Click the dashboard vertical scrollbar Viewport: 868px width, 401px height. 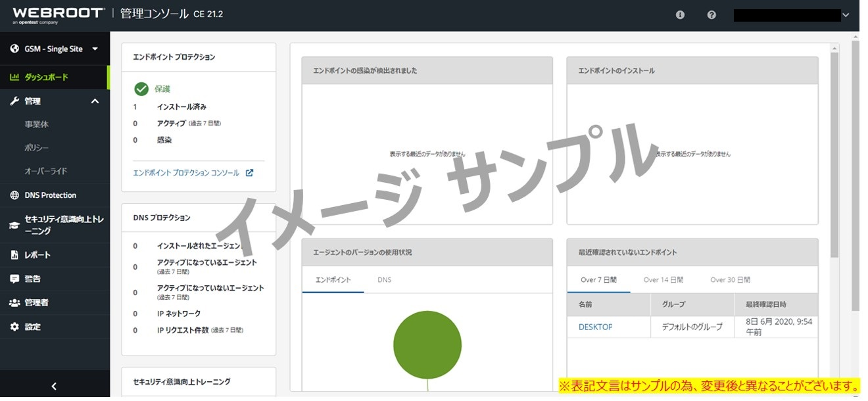834,154
